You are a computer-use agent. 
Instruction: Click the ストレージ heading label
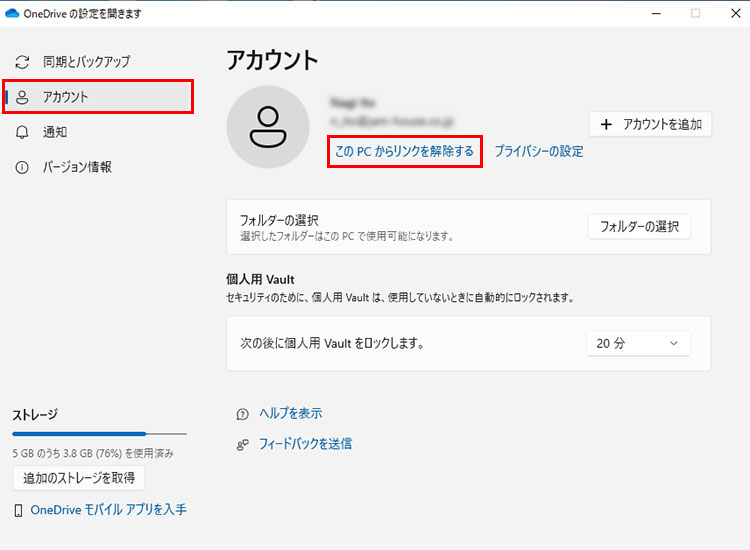point(35,414)
